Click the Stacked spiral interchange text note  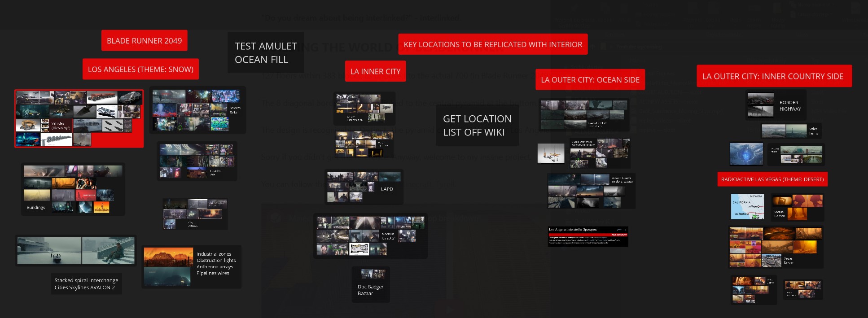[86, 284]
